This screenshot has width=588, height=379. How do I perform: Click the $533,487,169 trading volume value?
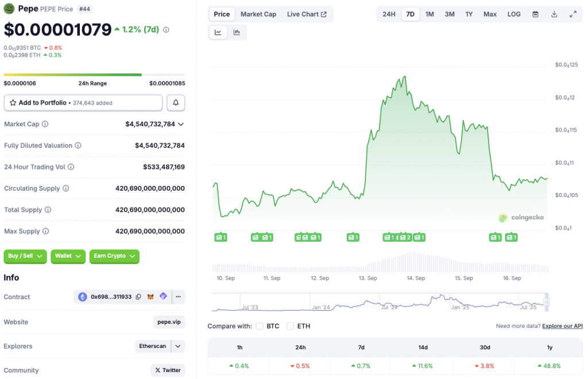[164, 167]
